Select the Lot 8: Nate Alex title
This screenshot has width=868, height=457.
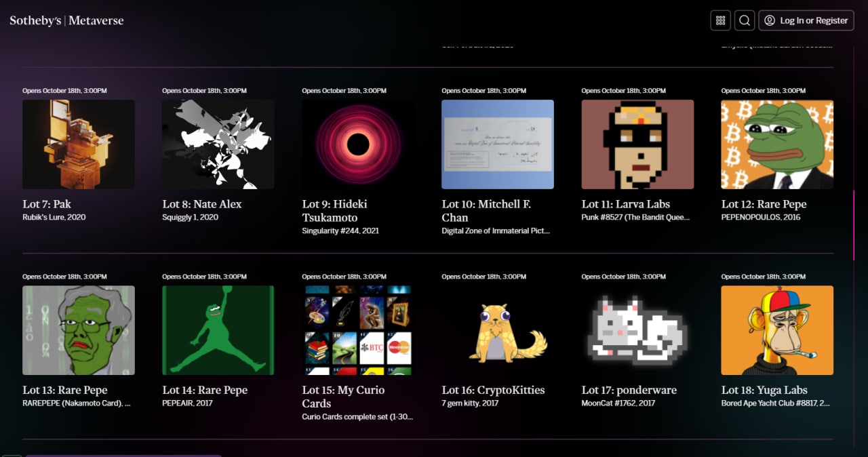point(202,204)
